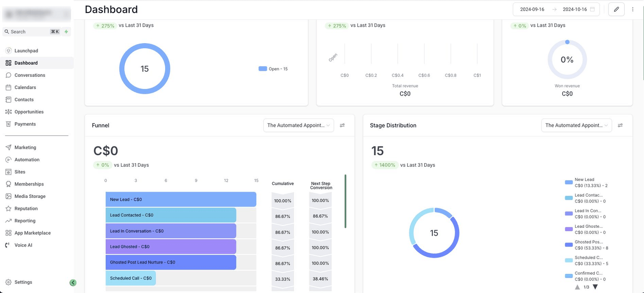This screenshot has width=644, height=293.
Task: Click the Reporting menu label
Action: coord(25,221)
